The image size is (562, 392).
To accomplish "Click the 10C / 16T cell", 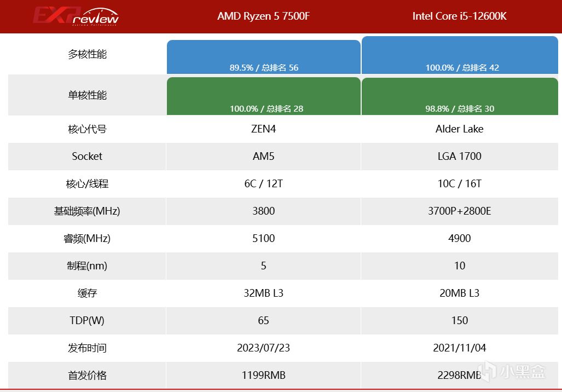I will [x=460, y=183].
